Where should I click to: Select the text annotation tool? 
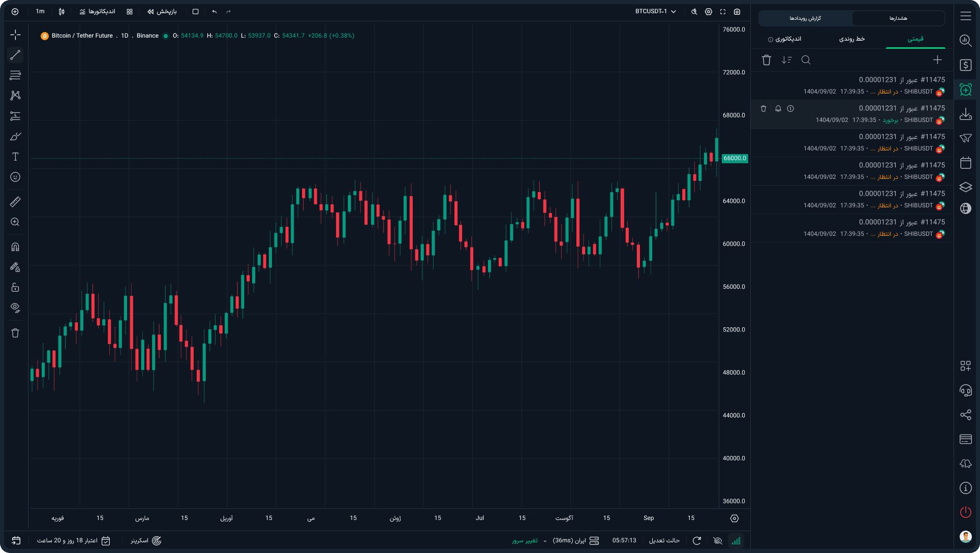15,157
